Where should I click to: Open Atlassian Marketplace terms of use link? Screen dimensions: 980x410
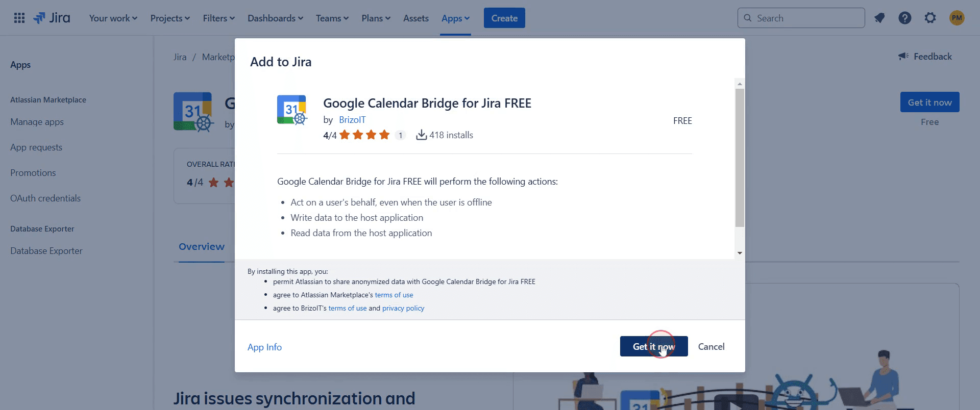point(394,295)
